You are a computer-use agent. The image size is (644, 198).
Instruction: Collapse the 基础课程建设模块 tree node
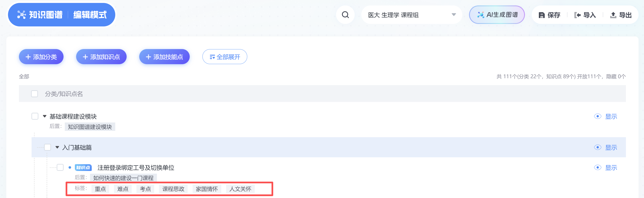click(x=45, y=116)
